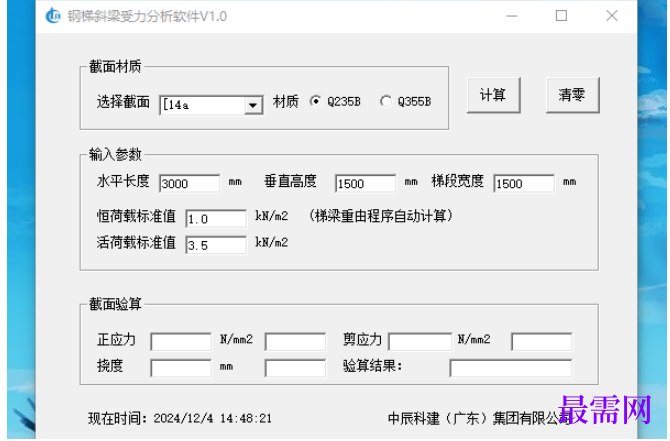Focus the 垂直高度 input field
670x441 pixels.
coord(365,183)
